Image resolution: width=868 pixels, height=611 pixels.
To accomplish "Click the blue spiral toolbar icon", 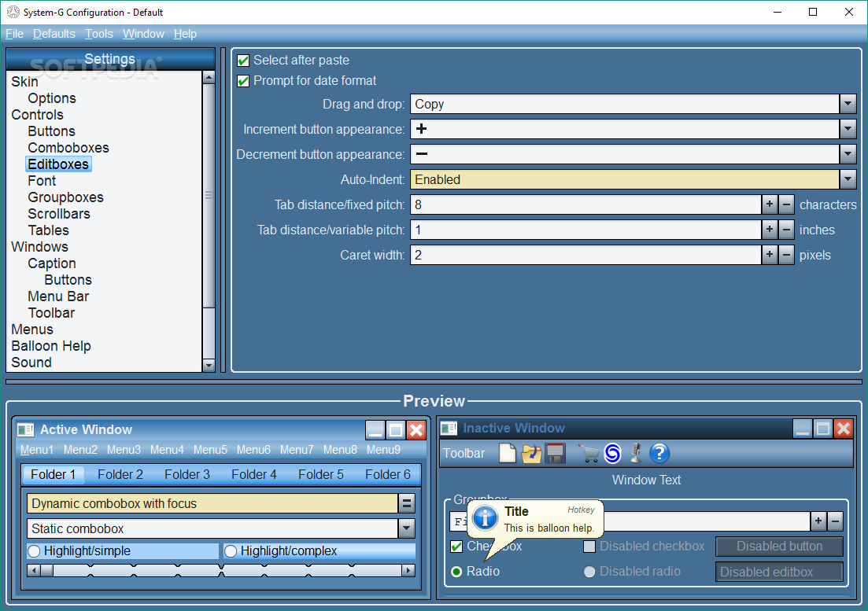I will 613,454.
